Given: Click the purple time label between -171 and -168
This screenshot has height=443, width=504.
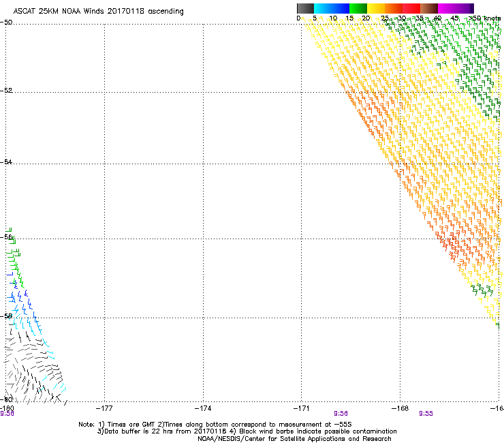Looking at the screenshot, I should [x=341, y=414].
